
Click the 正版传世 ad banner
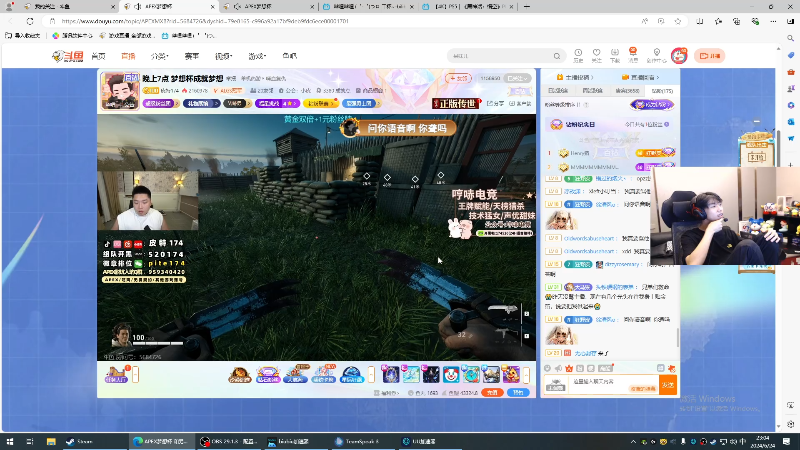tap(457, 104)
